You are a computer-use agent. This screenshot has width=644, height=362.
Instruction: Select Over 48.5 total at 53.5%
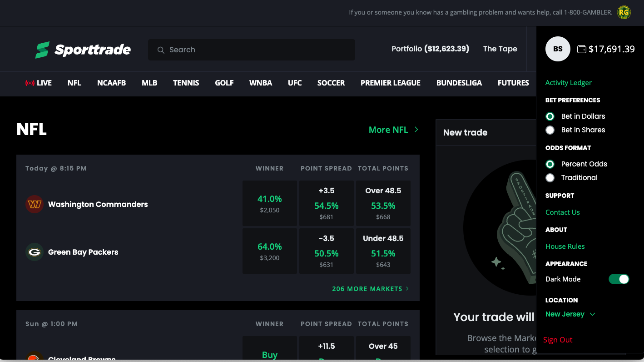coord(383,203)
